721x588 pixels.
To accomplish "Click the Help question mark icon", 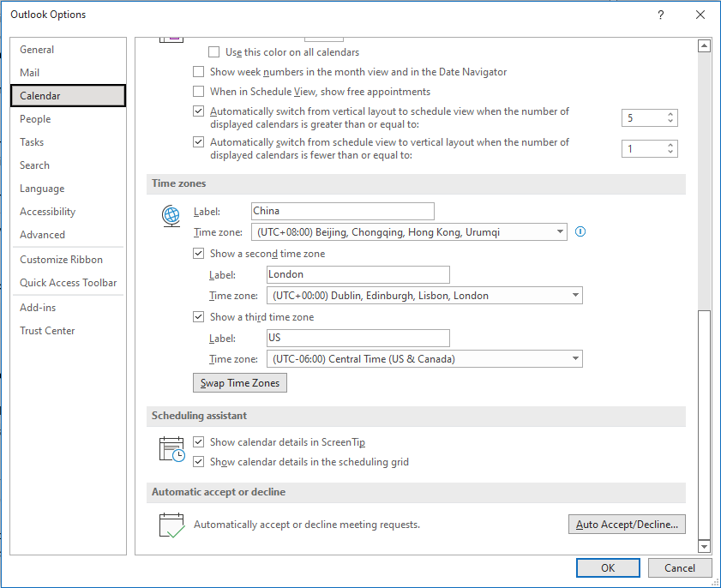I will coord(661,15).
